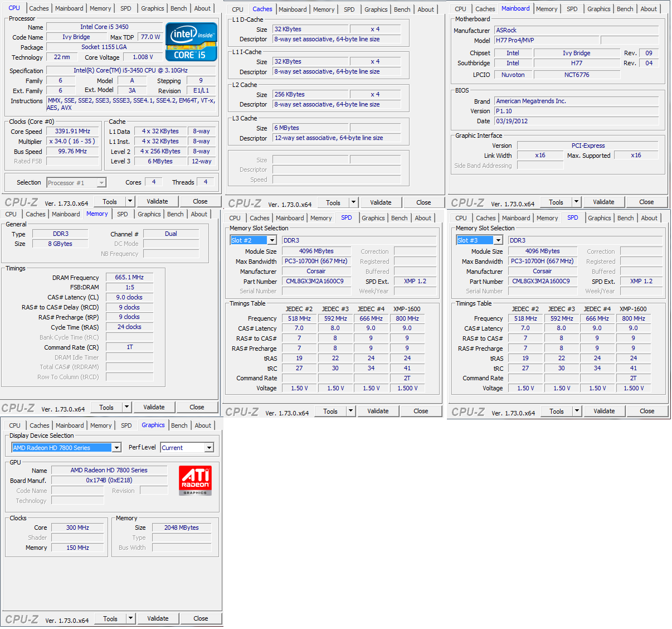Screen dimensions: 672x629
Task: Click the 'Intel Core i5 3450' name field
Action: (x=105, y=27)
